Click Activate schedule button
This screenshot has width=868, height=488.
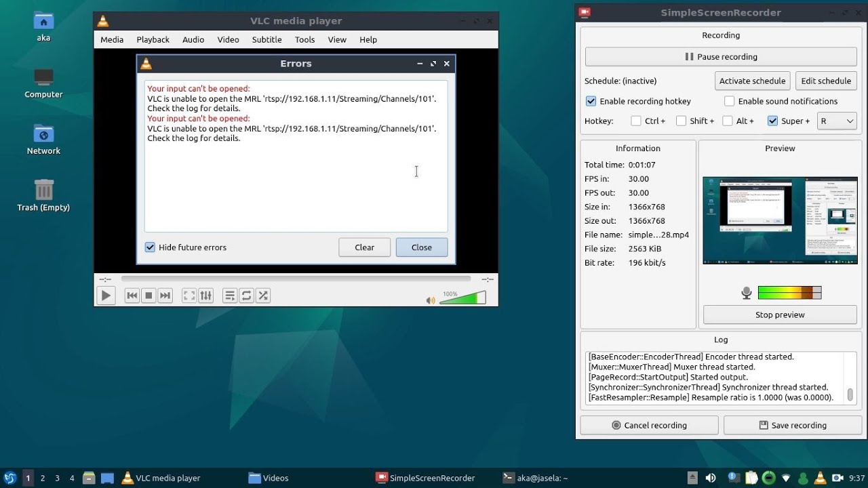pos(752,81)
